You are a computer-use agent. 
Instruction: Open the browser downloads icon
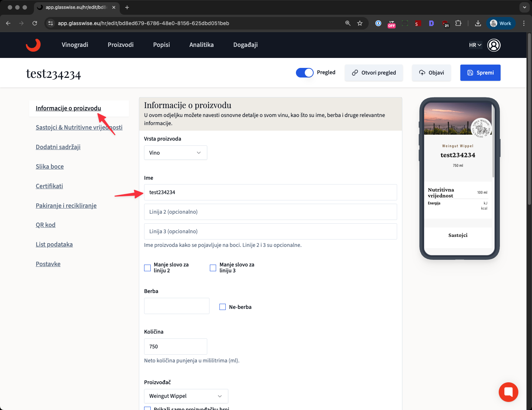tap(478, 23)
